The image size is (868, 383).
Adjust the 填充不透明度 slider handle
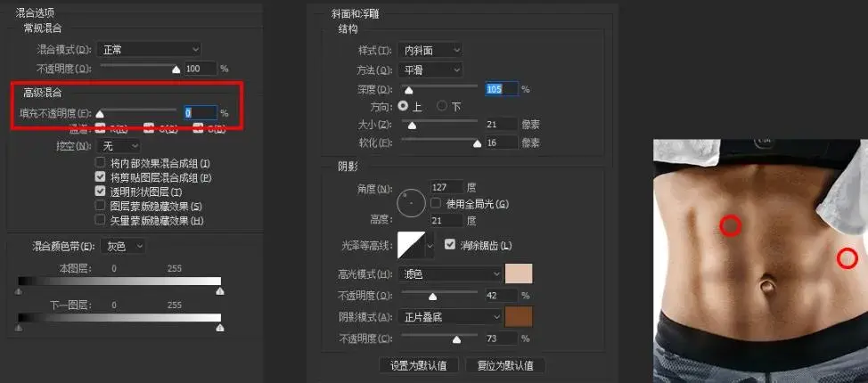100,113
